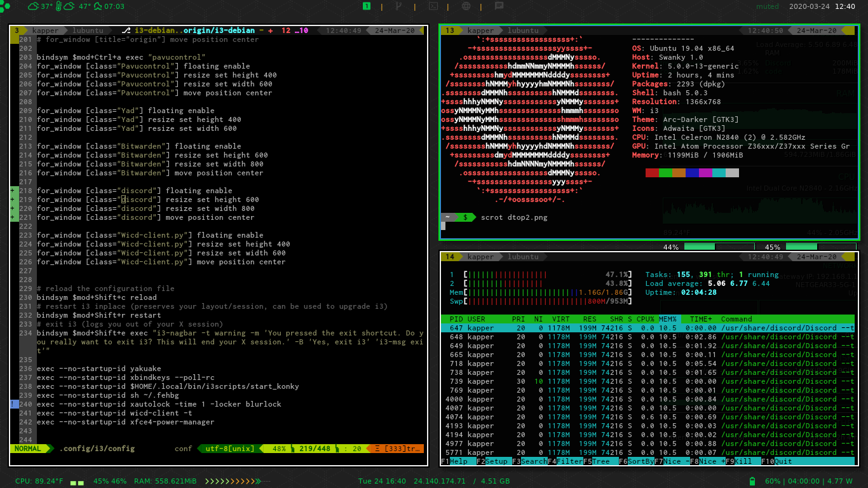Image resolution: width=868 pixels, height=488 pixels.
Task: Click the red neofetch color block
Action: [x=652, y=173]
